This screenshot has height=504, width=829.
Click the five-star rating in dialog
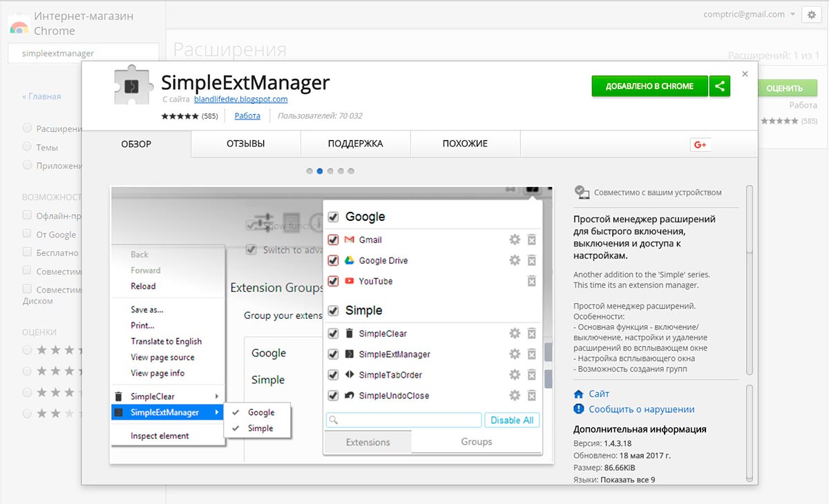tap(180, 116)
